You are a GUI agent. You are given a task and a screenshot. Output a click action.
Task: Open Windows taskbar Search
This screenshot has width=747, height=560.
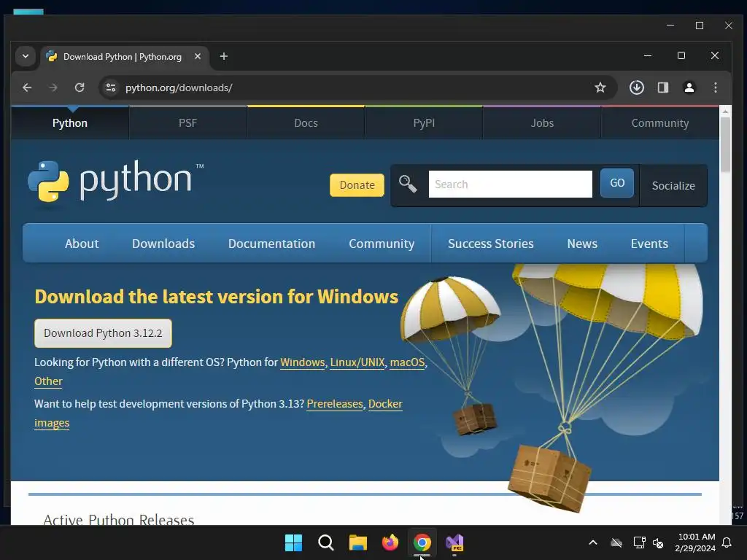[326, 542]
